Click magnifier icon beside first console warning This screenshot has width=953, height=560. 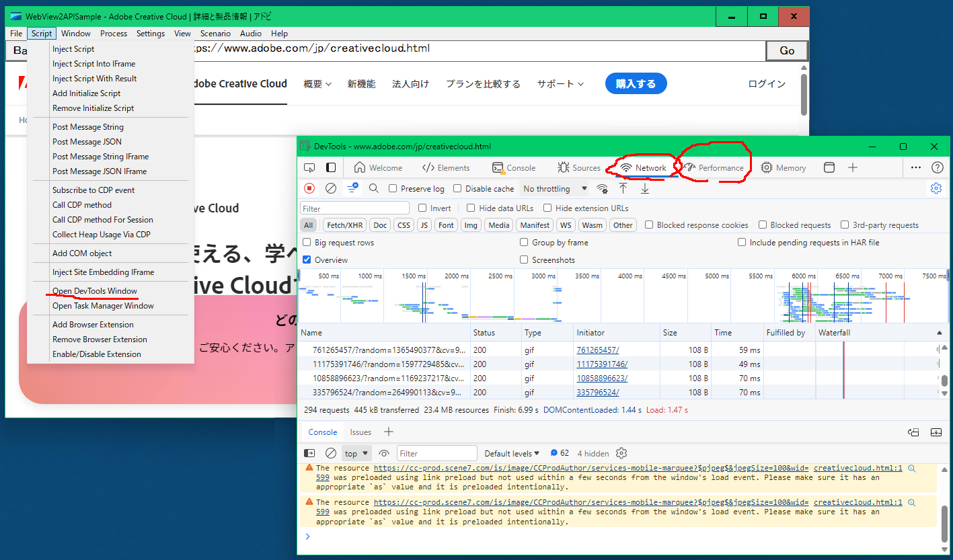tap(912, 468)
